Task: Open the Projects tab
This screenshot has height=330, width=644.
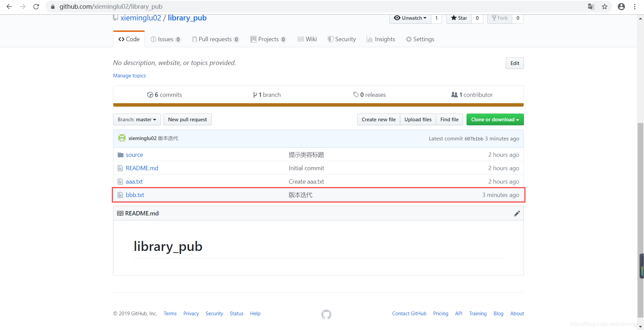Action: pyautogui.click(x=268, y=39)
